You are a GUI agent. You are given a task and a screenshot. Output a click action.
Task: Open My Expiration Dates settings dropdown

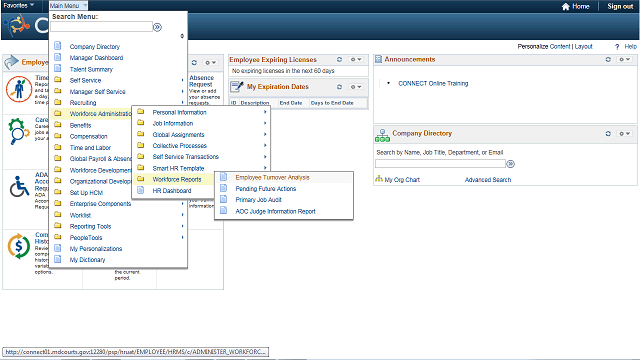click(356, 87)
